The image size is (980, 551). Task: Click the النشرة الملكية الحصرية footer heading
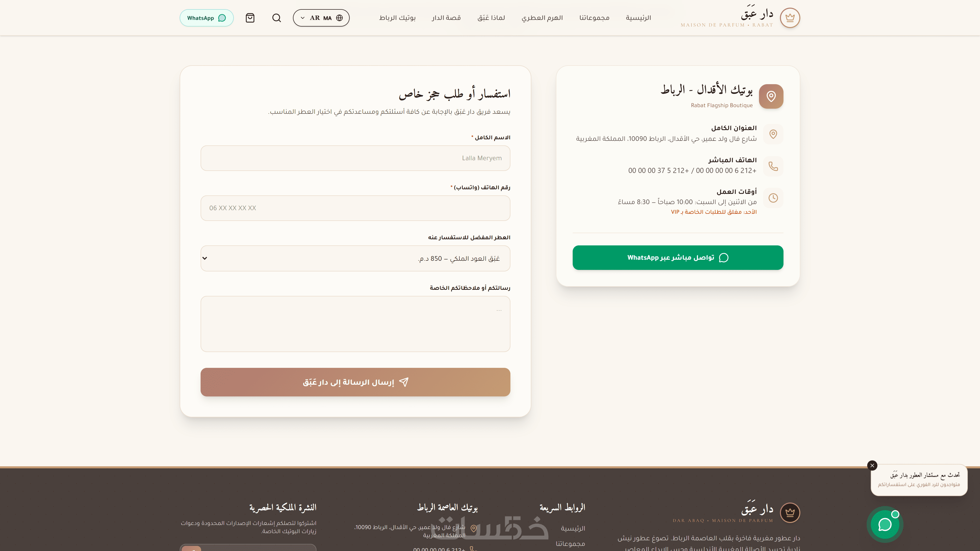tap(283, 507)
